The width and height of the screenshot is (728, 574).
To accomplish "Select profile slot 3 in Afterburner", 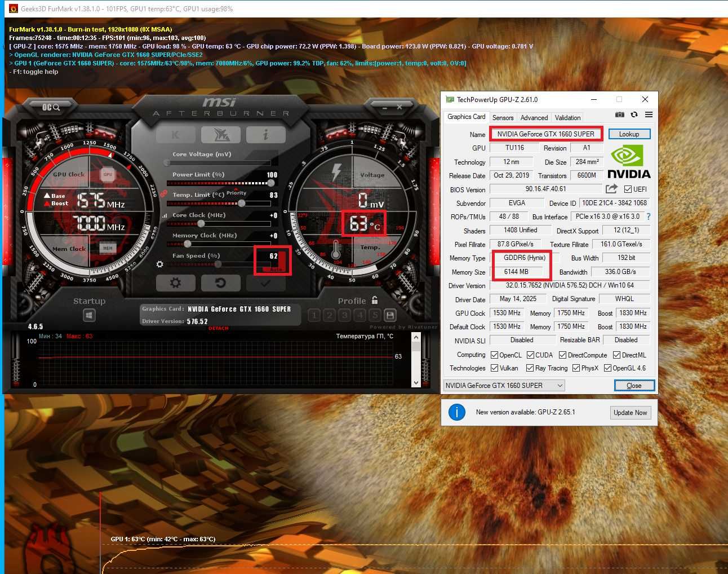I will click(x=345, y=315).
